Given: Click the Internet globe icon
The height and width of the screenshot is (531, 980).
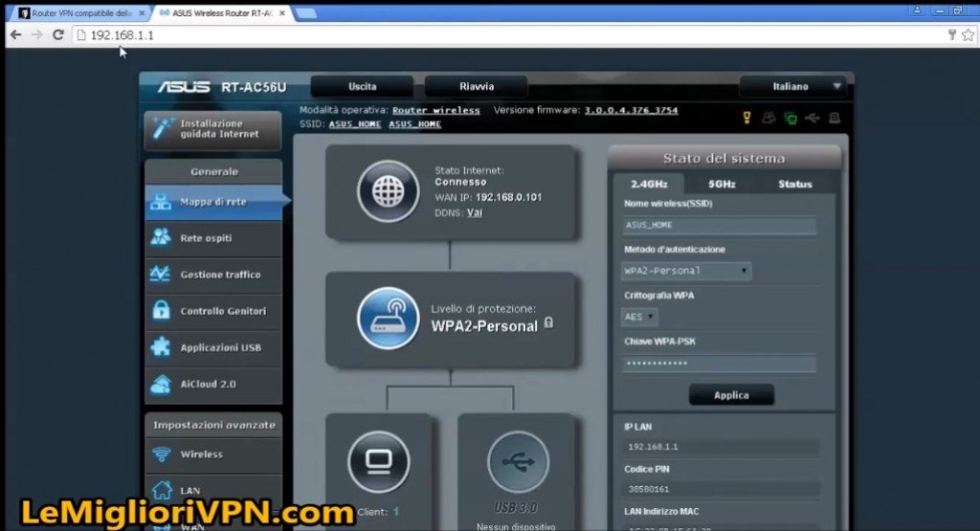Looking at the screenshot, I should [389, 191].
